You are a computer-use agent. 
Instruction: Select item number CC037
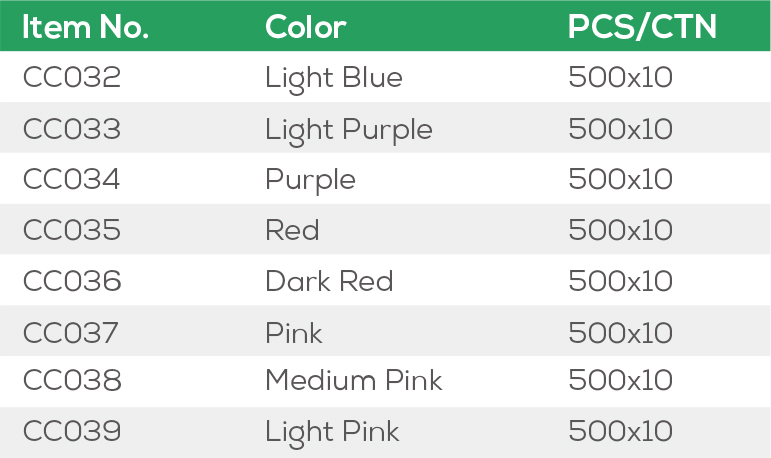tap(71, 332)
